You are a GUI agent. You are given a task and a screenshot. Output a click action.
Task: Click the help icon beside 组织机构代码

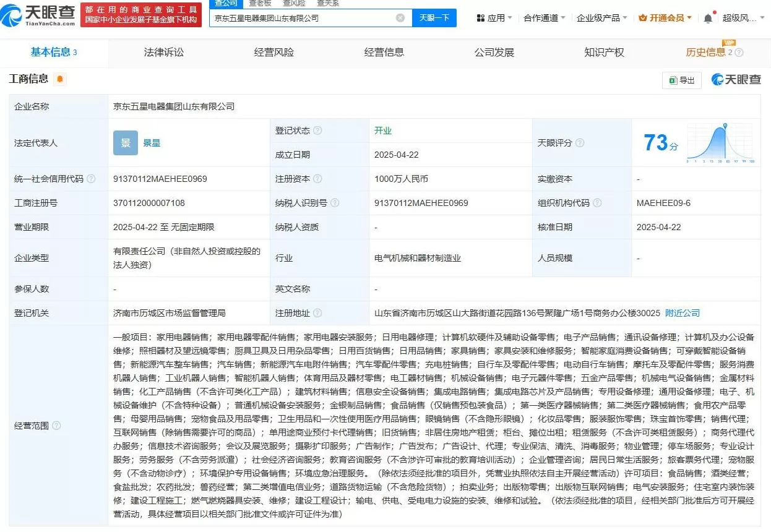[598, 203]
